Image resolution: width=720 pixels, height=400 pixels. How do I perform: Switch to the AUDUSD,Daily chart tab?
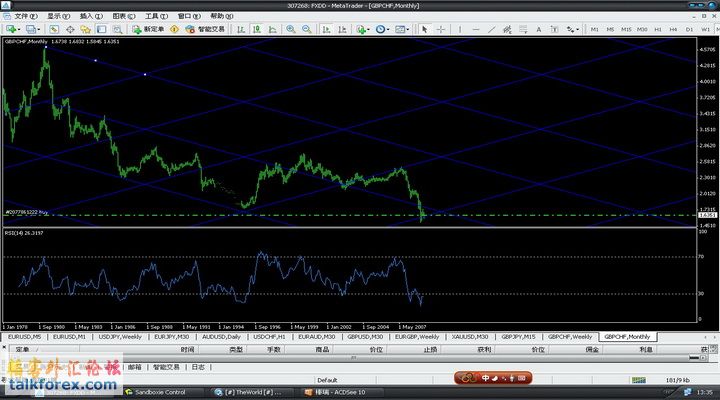(x=221, y=337)
